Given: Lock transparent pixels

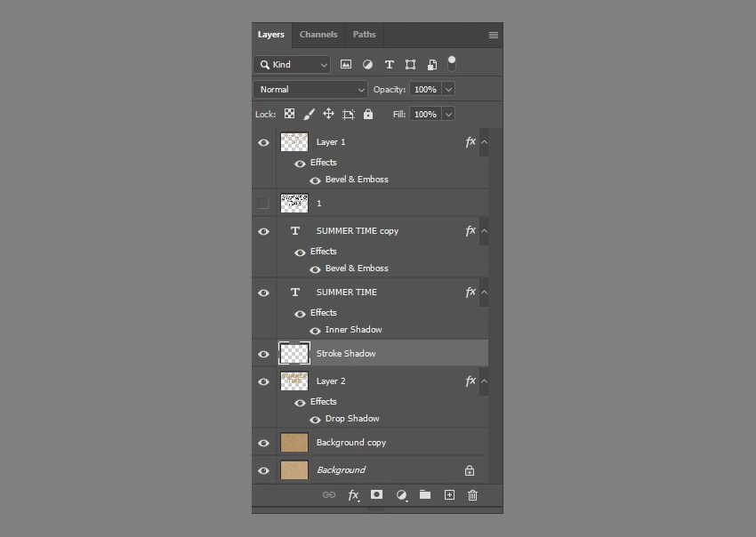Looking at the screenshot, I should pos(290,115).
